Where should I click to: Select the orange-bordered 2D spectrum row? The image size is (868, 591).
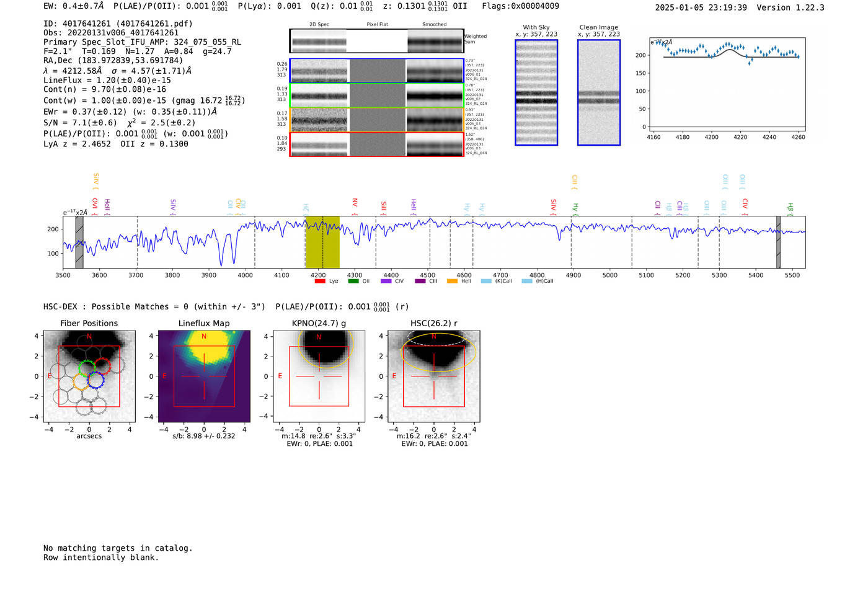tap(377, 120)
